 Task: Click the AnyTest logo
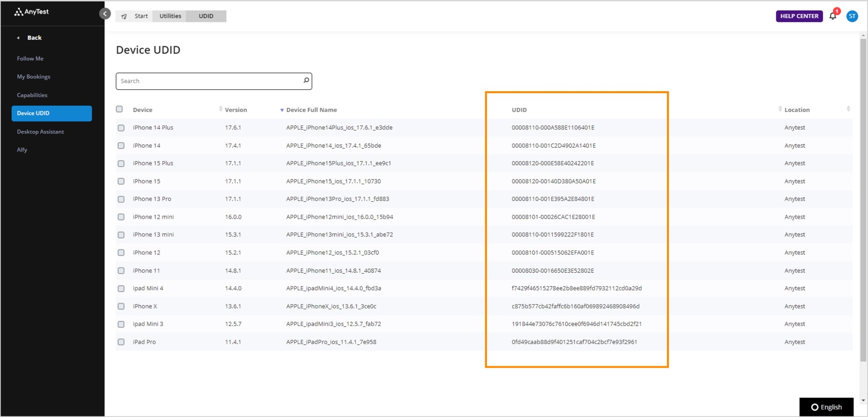click(x=31, y=12)
